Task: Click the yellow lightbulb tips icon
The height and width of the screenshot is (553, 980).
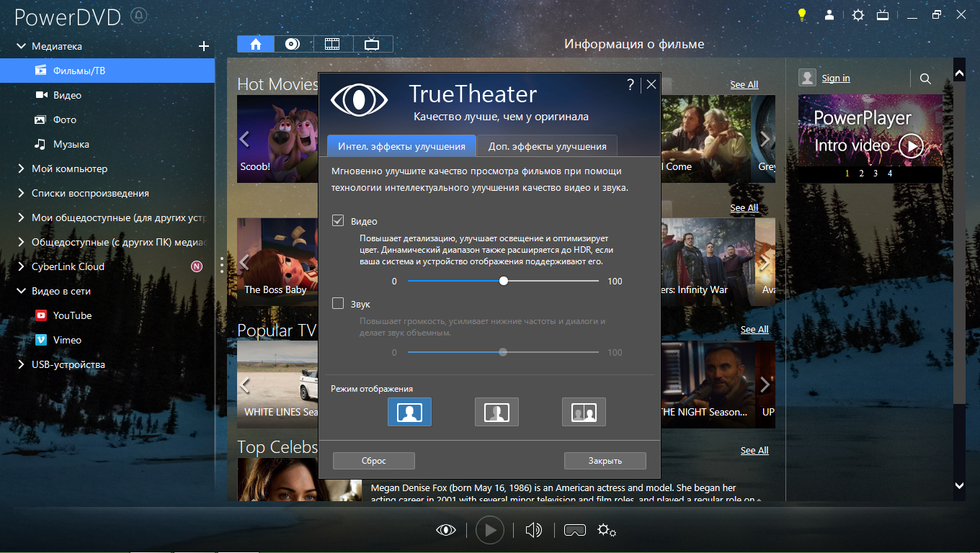Action: pyautogui.click(x=801, y=14)
